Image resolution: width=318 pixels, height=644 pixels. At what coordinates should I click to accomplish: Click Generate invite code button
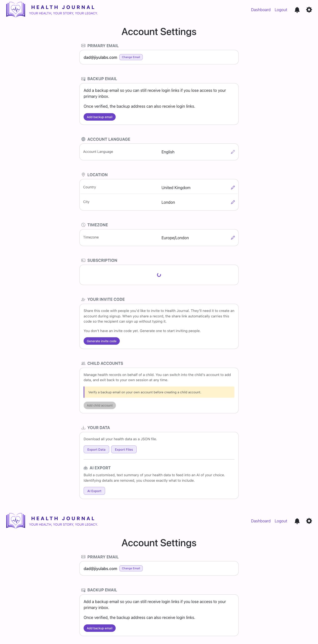click(102, 341)
